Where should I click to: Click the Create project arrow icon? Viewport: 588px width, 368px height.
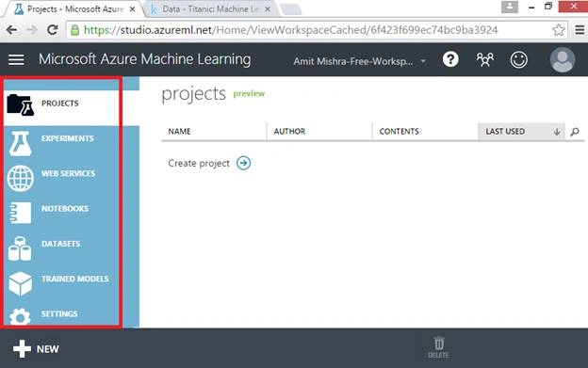click(243, 163)
